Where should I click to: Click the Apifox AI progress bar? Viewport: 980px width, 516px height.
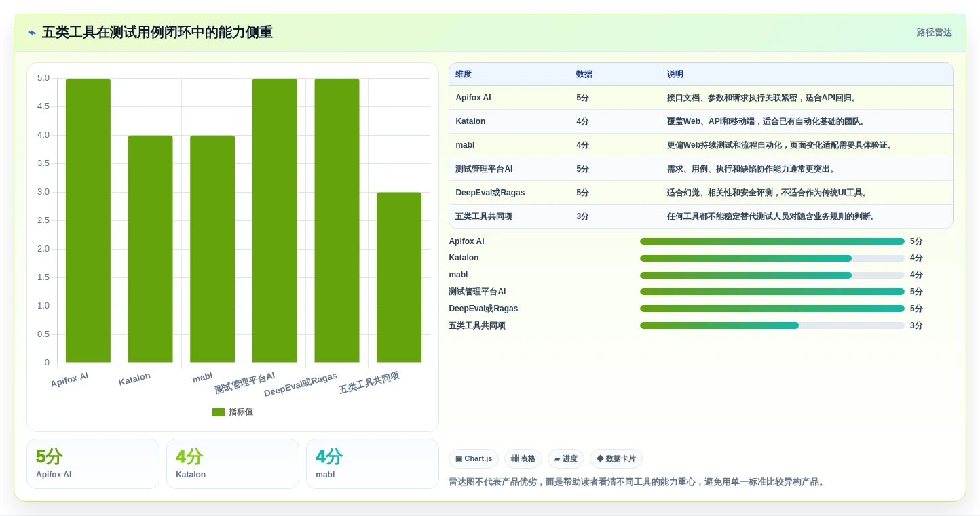(x=772, y=241)
